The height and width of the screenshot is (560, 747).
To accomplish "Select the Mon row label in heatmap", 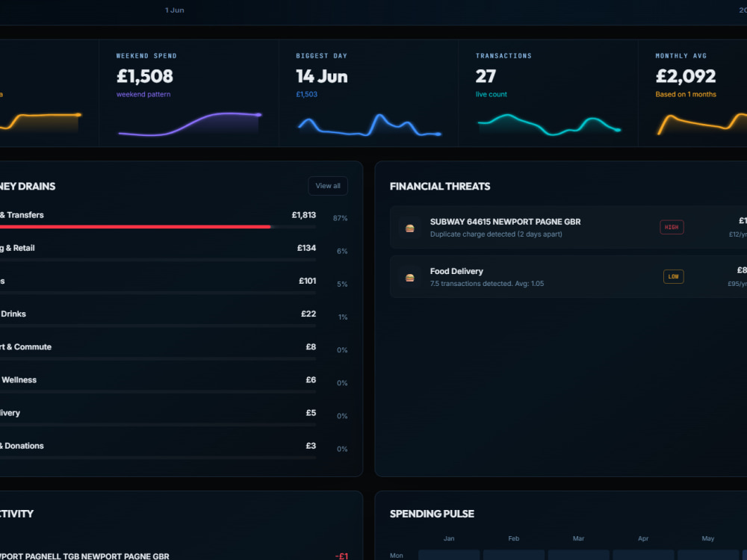I will (397, 556).
